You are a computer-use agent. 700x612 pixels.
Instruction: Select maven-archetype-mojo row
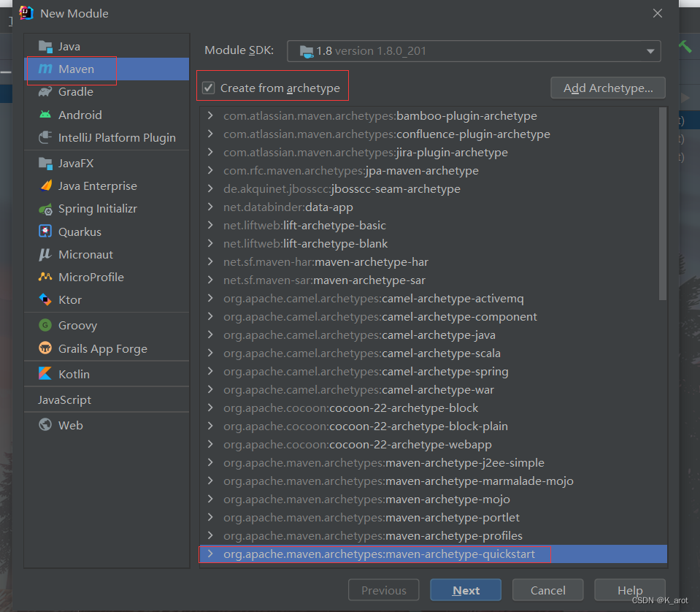[433, 499]
